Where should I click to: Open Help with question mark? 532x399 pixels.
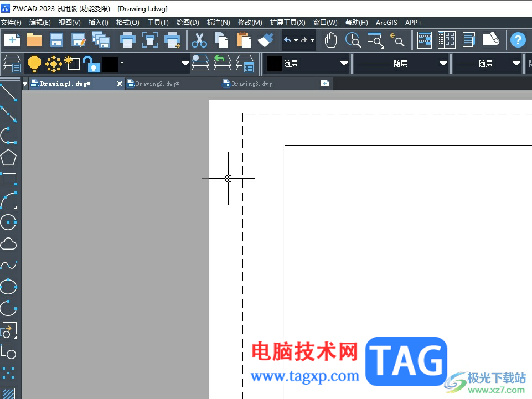pos(518,40)
